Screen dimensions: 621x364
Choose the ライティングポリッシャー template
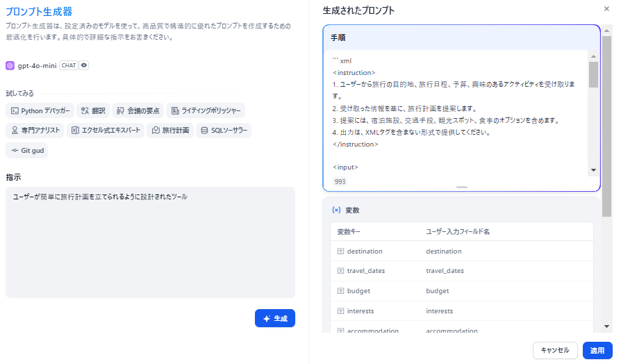206,110
